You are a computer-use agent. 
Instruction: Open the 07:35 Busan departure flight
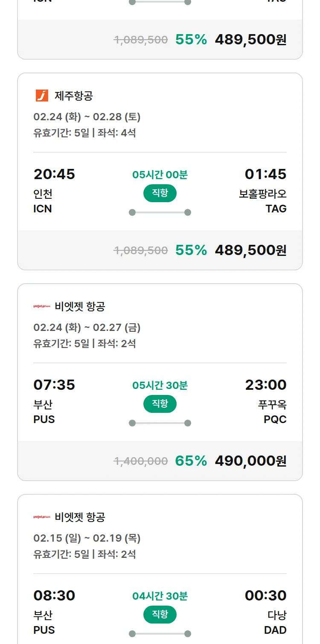[54, 385]
